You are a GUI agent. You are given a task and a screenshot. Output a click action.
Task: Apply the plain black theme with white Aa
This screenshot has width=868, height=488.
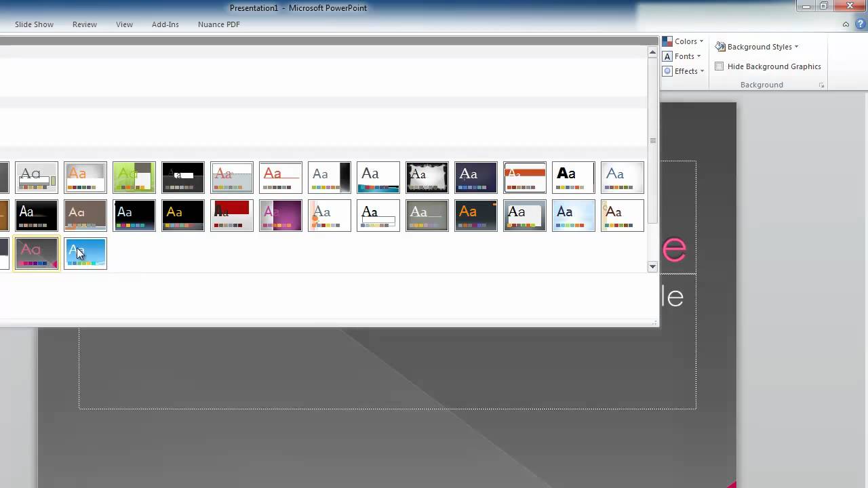click(37, 216)
